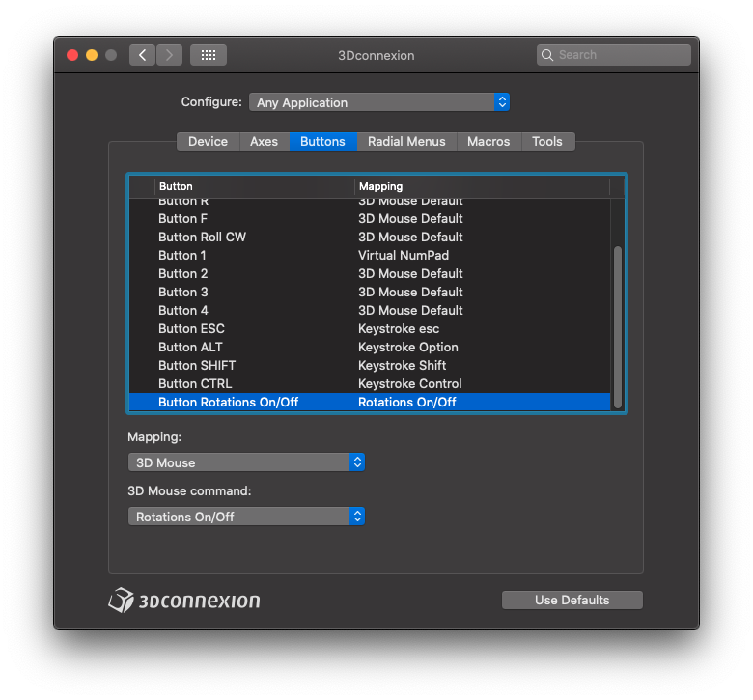Click the highlighted Rotations On/Off mapping cell
This screenshot has width=753, height=700.
coord(406,402)
